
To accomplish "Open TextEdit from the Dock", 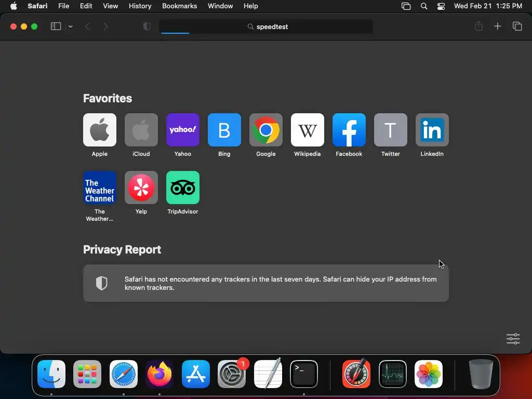I will click(268, 374).
